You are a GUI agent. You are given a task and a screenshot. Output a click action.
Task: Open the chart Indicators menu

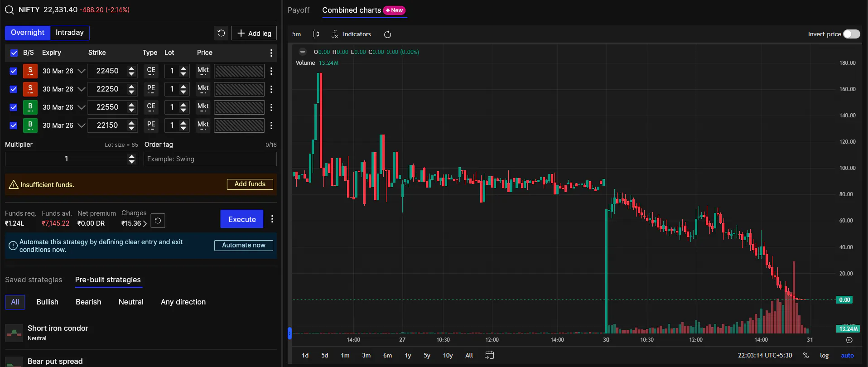point(352,34)
